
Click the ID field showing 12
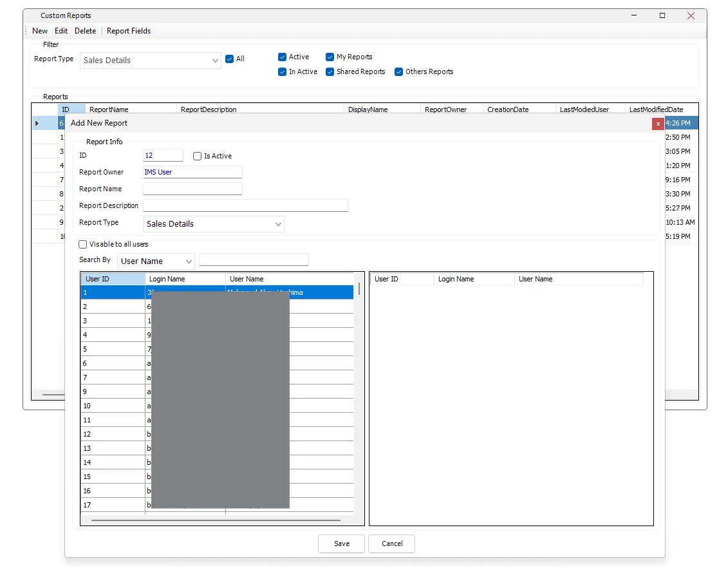pyautogui.click(x=163, y=155)
